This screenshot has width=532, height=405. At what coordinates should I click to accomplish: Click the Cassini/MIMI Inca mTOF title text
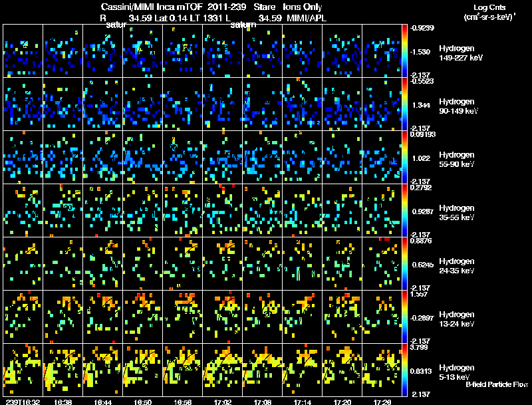tap(152, 7)
